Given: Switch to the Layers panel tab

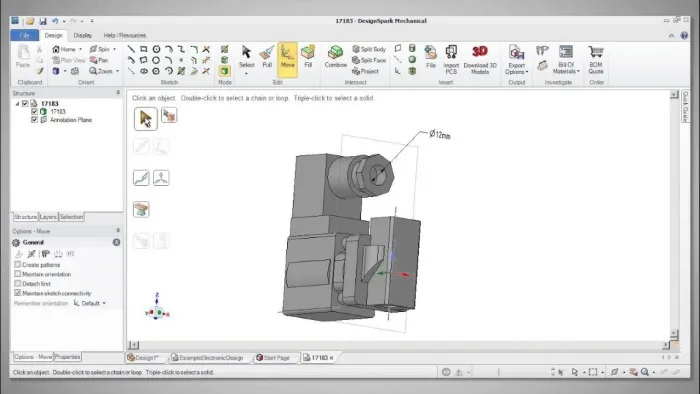Looking at the screenshot, I should [48, 217].
